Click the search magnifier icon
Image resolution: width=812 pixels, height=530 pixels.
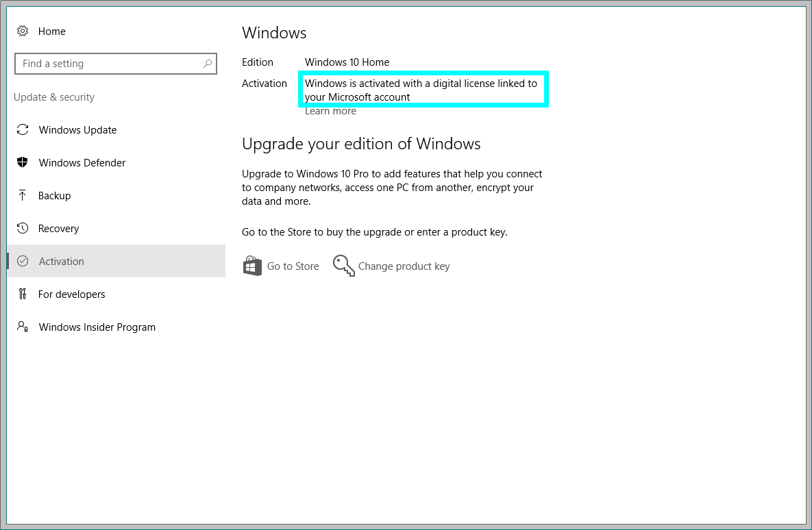[207, 64]
